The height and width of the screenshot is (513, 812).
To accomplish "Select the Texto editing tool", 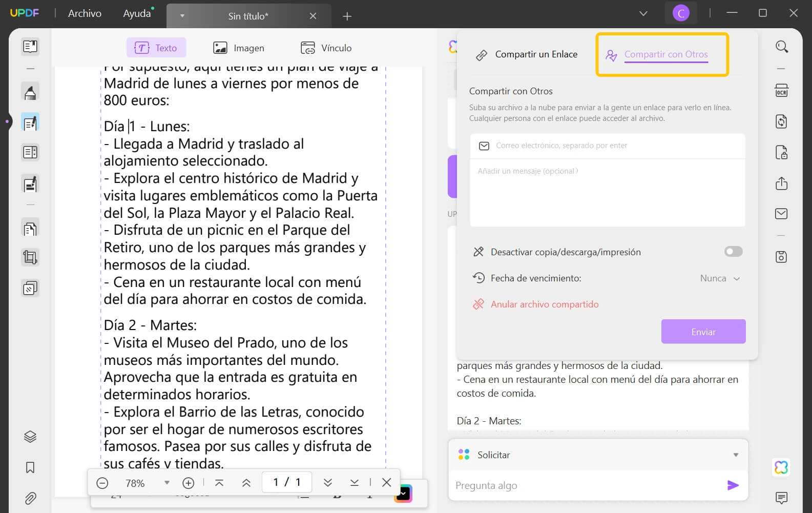I will (x=156, y=48).
